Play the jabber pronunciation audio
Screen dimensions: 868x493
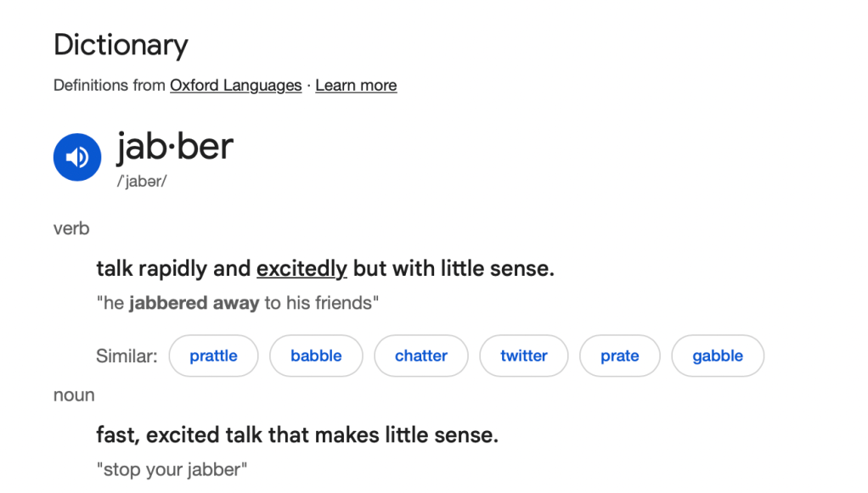(x=77, y=157)
